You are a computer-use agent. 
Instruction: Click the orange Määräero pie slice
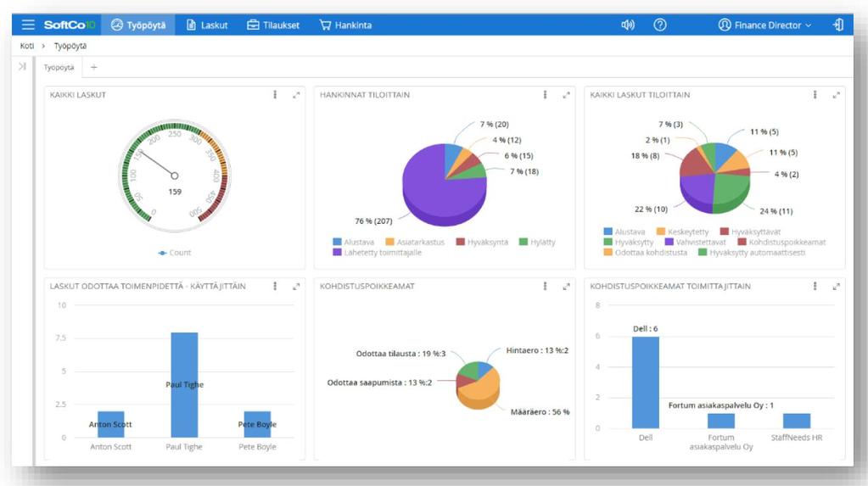point(482,390)
